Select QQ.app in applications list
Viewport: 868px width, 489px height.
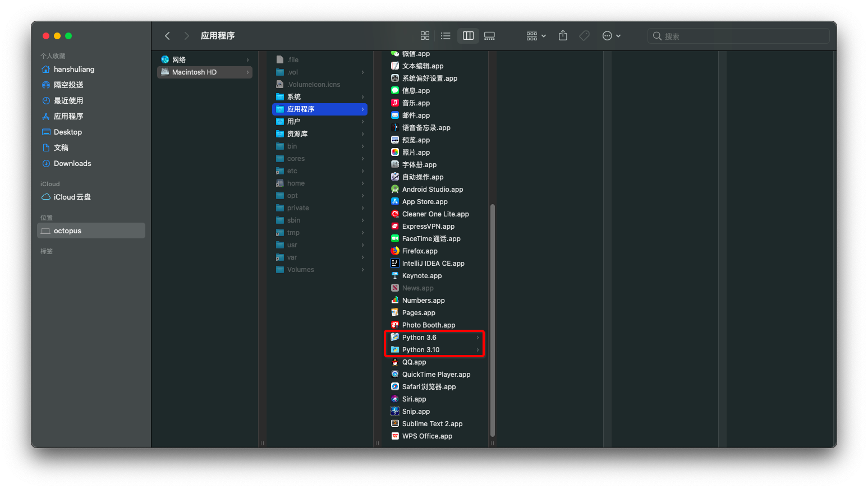(435, 362)
